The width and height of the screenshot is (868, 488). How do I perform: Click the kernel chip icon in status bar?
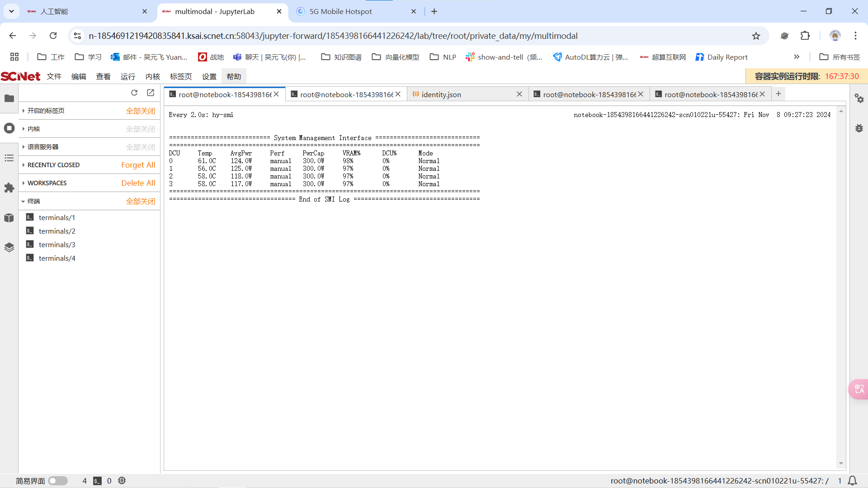coord(122,481)
